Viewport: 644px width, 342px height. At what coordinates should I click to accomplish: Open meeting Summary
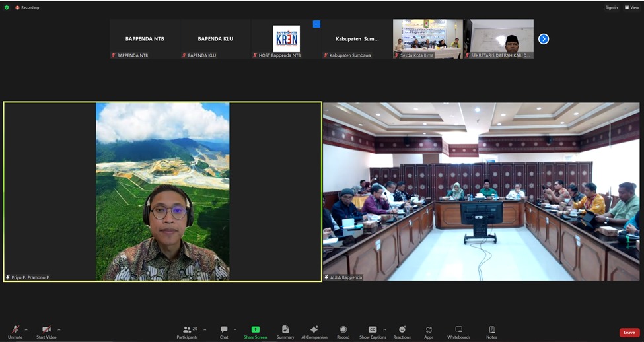[x=285, y=331]
